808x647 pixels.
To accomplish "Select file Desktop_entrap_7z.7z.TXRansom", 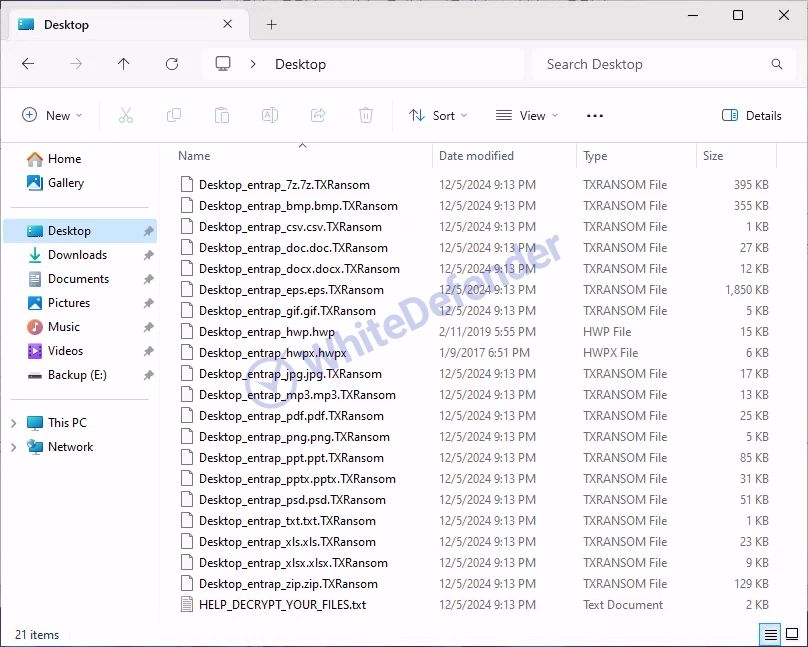I will click(284, 184).
